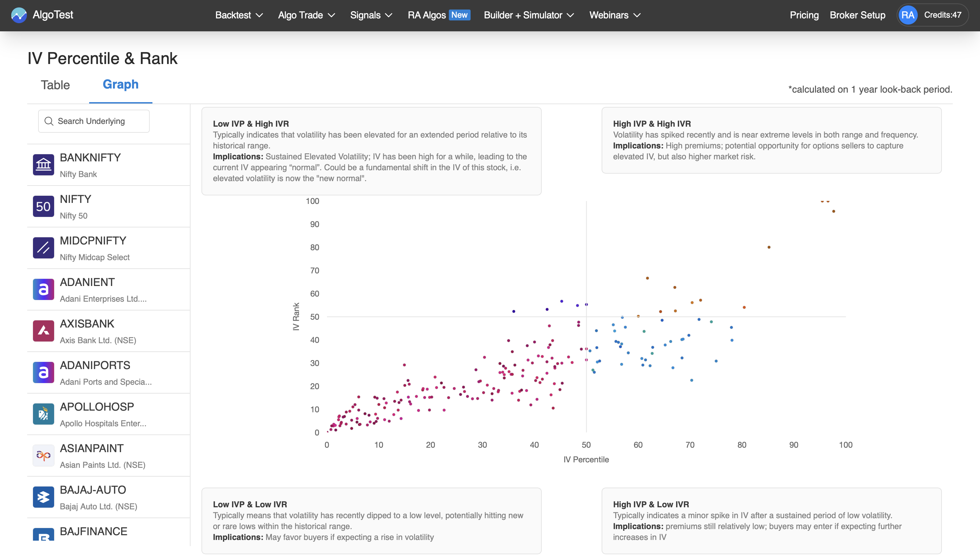This screenshot has width=980, height=557.
Task: Click the IV Rank axis label
Action: 296,317
